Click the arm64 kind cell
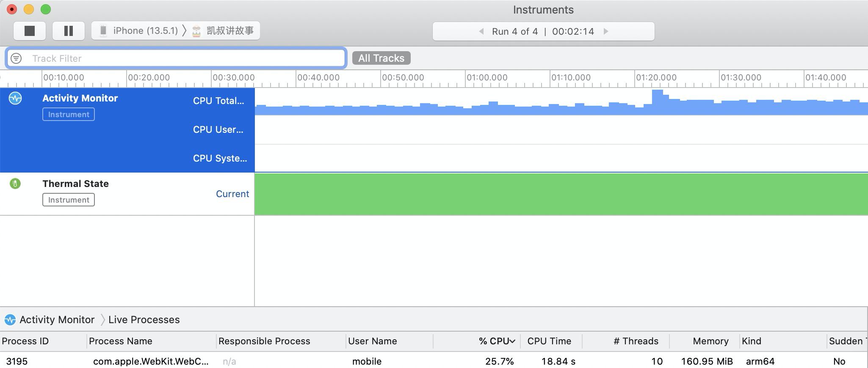868x368 pixels. click(760, 361)
